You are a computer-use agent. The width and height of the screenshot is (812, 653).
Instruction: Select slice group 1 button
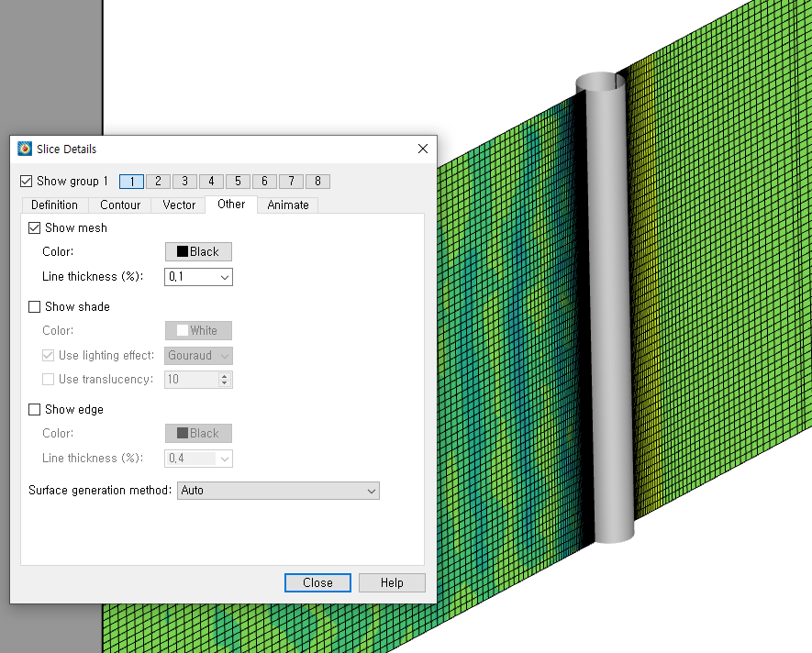tap(131, 182)
